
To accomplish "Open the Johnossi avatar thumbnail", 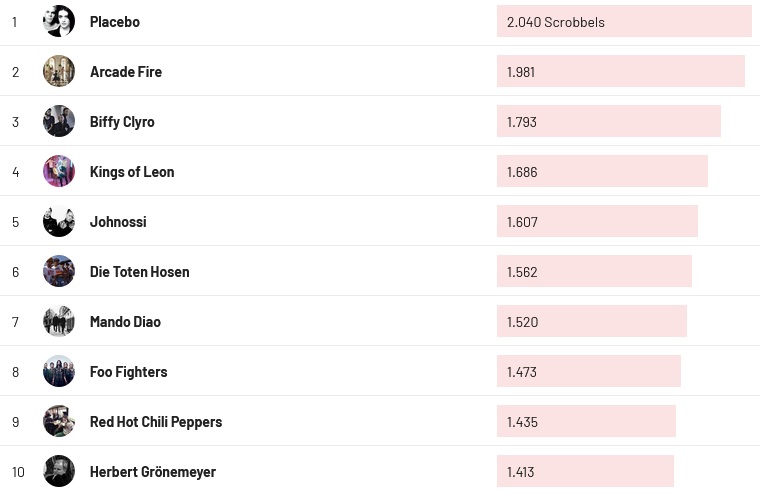I will point(59,221).
